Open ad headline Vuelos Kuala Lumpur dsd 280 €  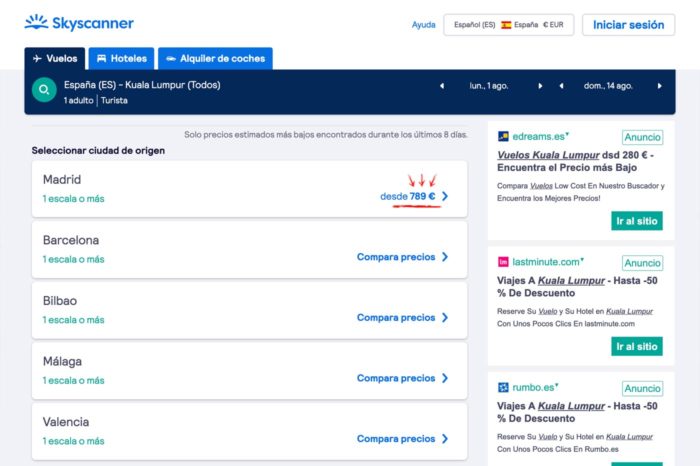[x=575, y=161]
